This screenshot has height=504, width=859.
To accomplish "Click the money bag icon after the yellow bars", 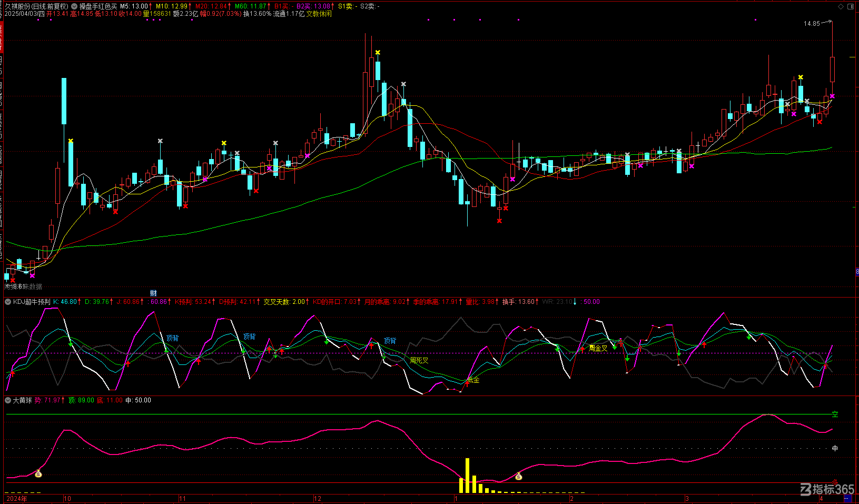I will point(518,477).
